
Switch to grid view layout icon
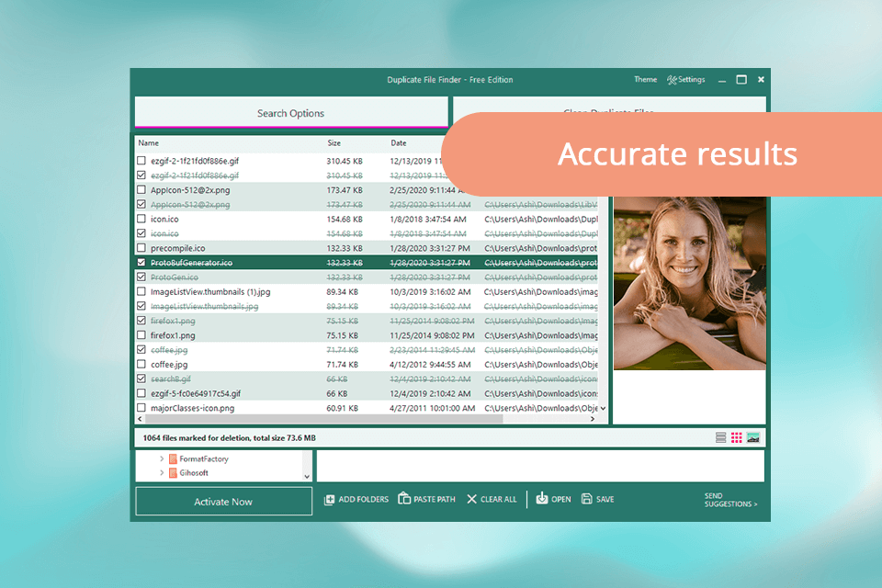(736, 437)
